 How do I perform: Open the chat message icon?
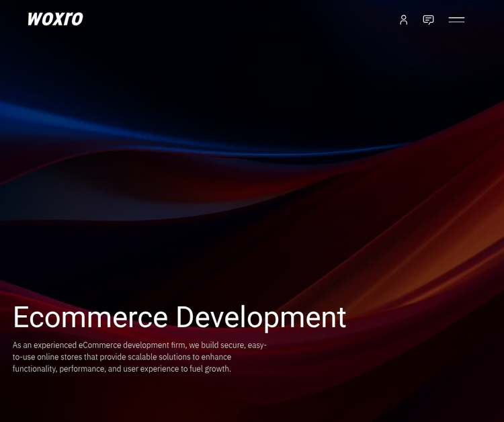coord(428,19)
